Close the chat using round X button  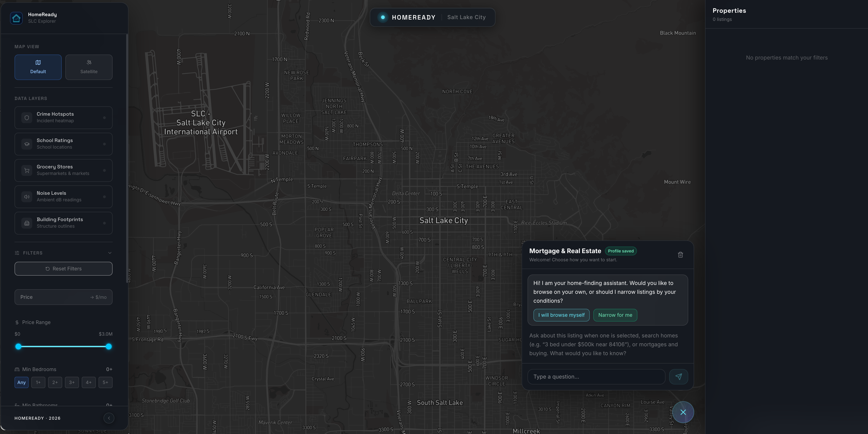tap(683, 412)
